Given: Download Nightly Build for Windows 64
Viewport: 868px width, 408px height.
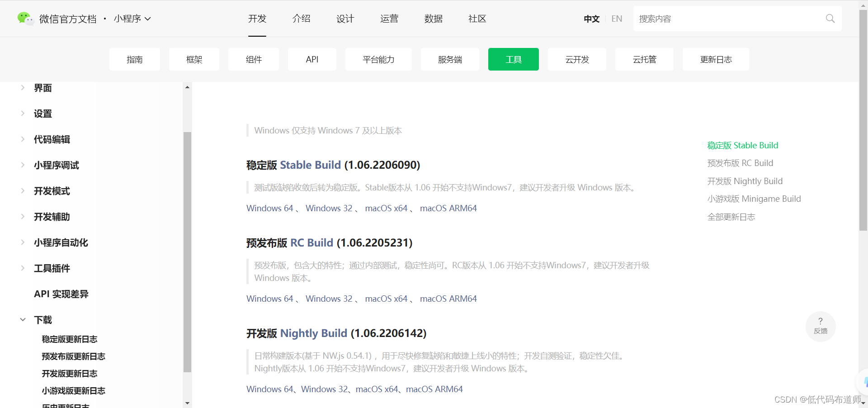Looking at the screenshot, I should 270,389.
